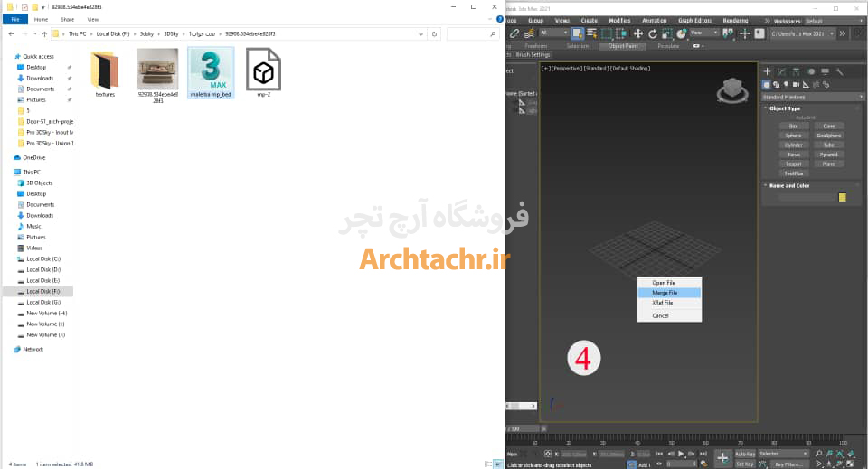Open the Display tab in command panel
Screen dimensions: 868x469
tap(825, 71)
